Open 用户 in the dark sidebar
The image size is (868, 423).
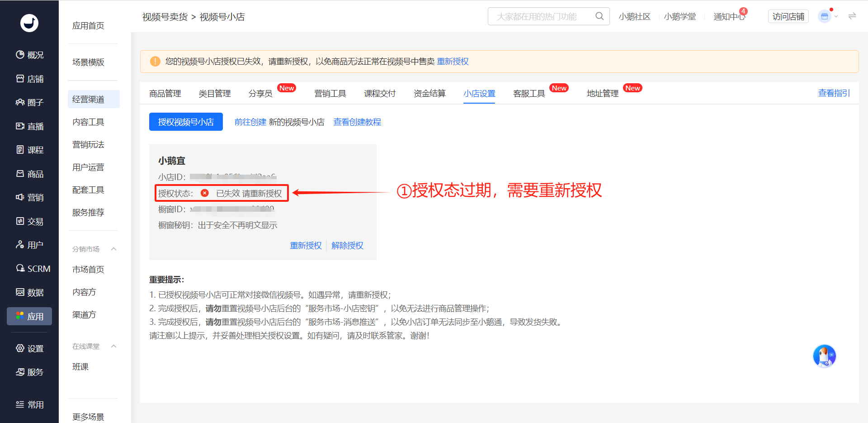29,245
